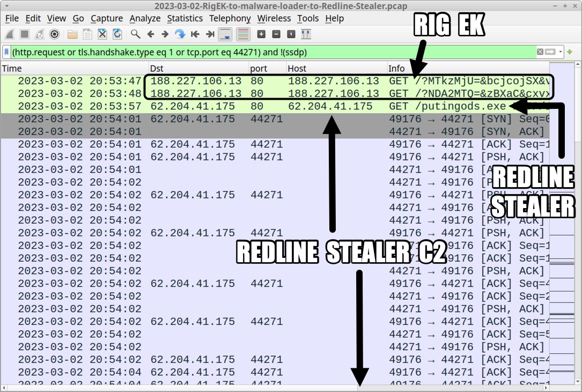Click port 80 in the putingods.exe row

[x=257, y=107]
